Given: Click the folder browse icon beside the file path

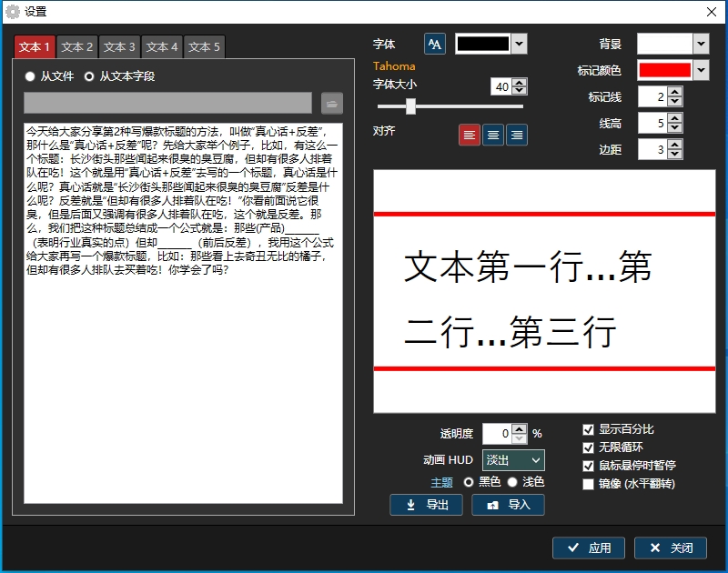Looking at the screenshot, I should [330, 102].
